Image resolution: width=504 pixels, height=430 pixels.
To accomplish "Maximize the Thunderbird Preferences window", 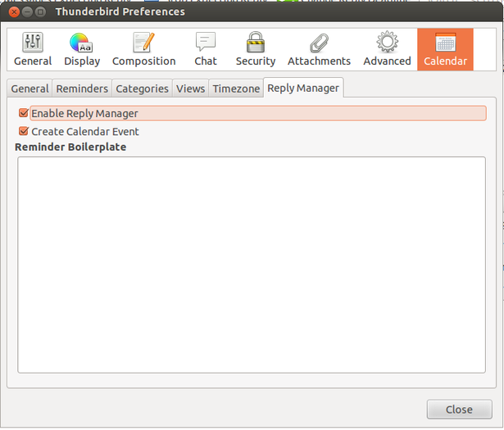I will 40,12.
